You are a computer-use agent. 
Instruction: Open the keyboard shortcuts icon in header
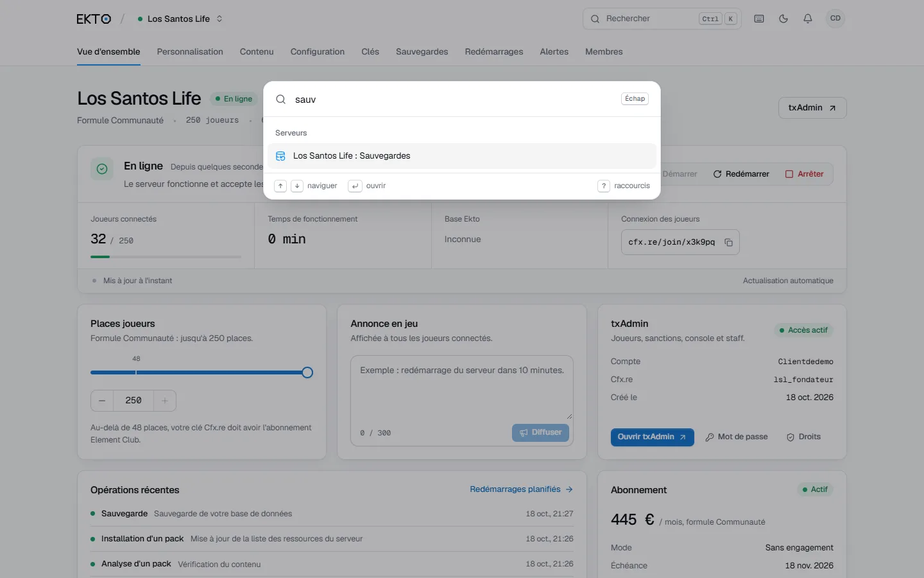759,19
